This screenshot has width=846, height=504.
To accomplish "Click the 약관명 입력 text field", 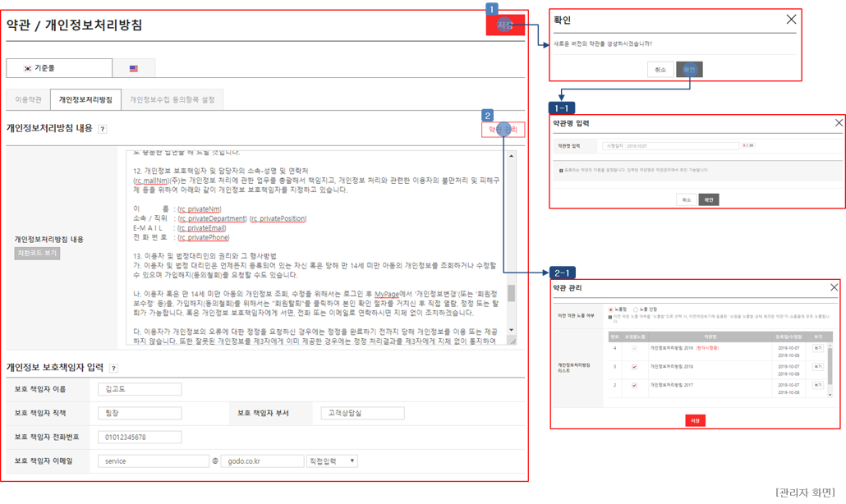I will click(x=669, y=145).
